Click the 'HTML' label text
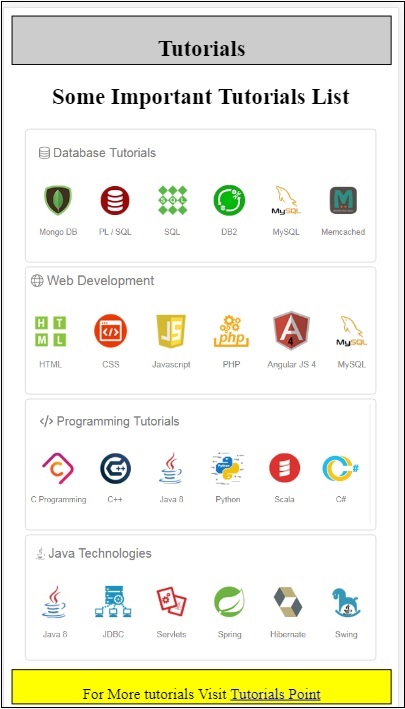Screen dimensions: 405x709 click(51, 364)
